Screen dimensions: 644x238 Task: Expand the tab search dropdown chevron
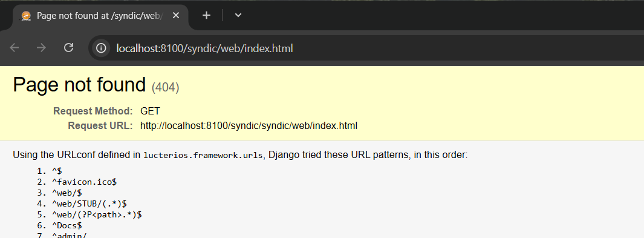coord(238,16)
